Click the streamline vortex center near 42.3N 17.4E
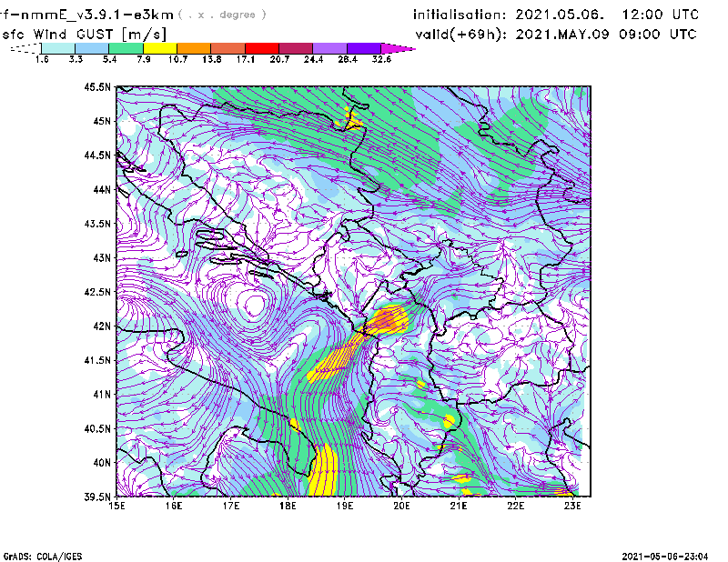 pos(254,305)
